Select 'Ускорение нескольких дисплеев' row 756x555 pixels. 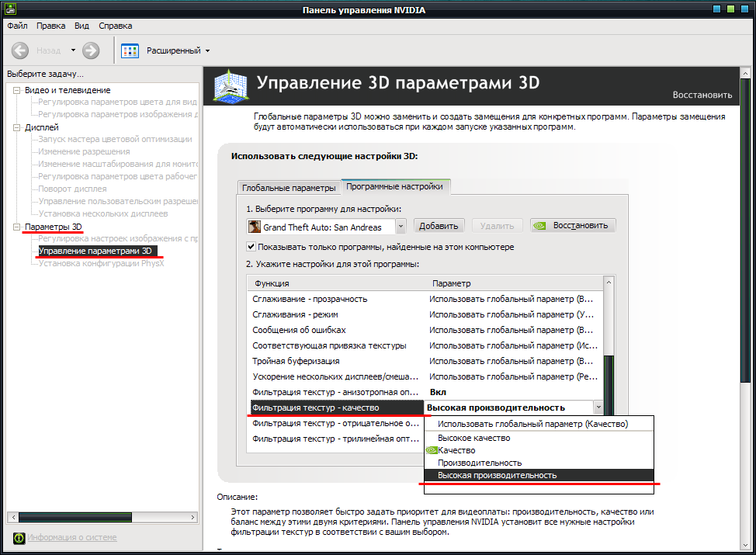tap(425, 376)
